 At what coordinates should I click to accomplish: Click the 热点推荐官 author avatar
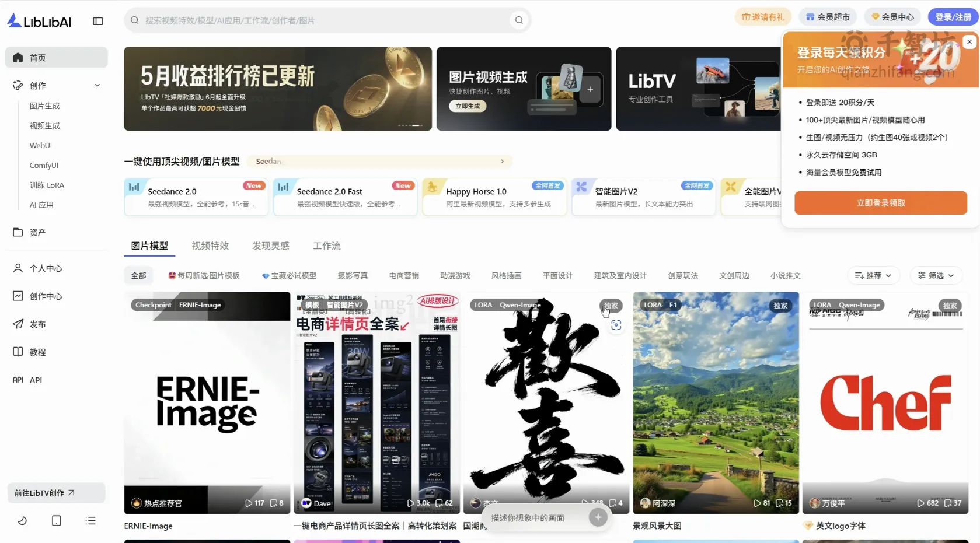pos(137,503)
